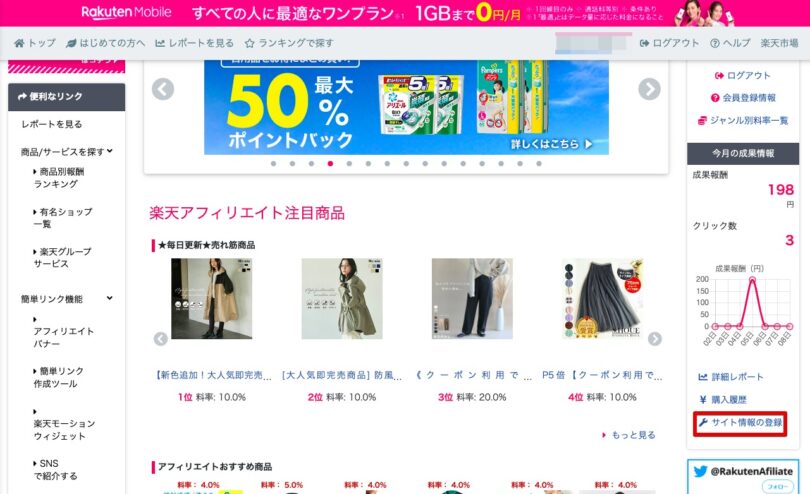The height and width of the screenshot is (494, 810).
Task: Open 商品別報酬ランキング in the sidebar
Action: coord(58,178)
